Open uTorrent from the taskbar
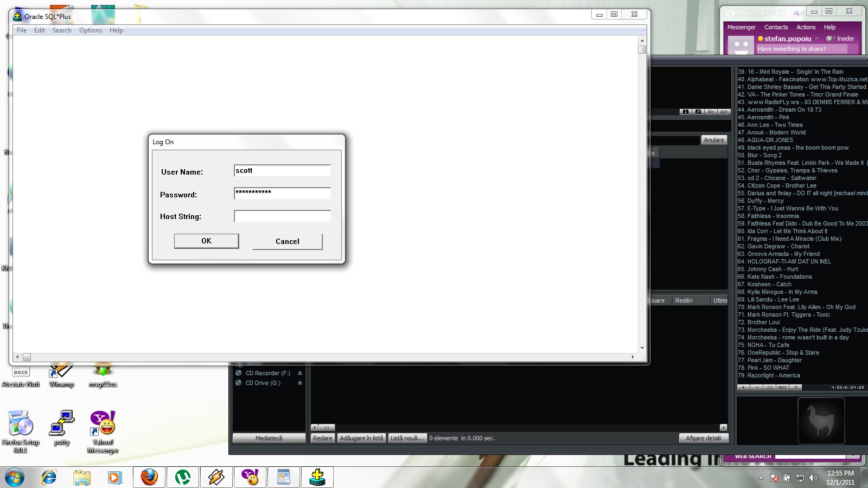This screenshot has height=488, width=868. [x=183, y=477]
